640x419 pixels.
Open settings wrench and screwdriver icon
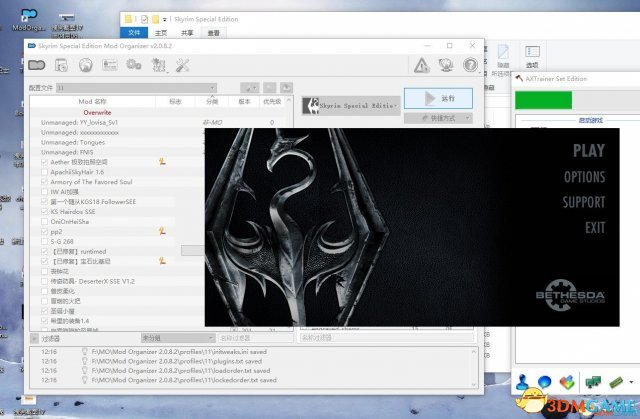[182, 65]
